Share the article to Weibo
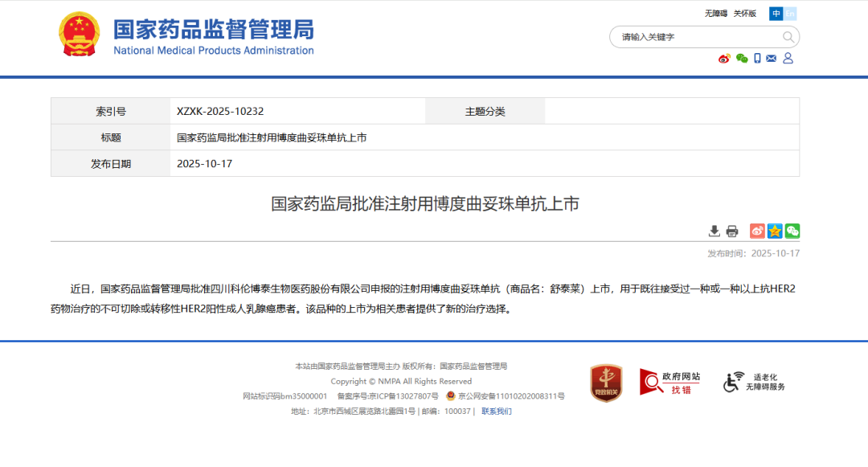The height and width of the screenshot is (467, 868). click(x=757, y=231)
